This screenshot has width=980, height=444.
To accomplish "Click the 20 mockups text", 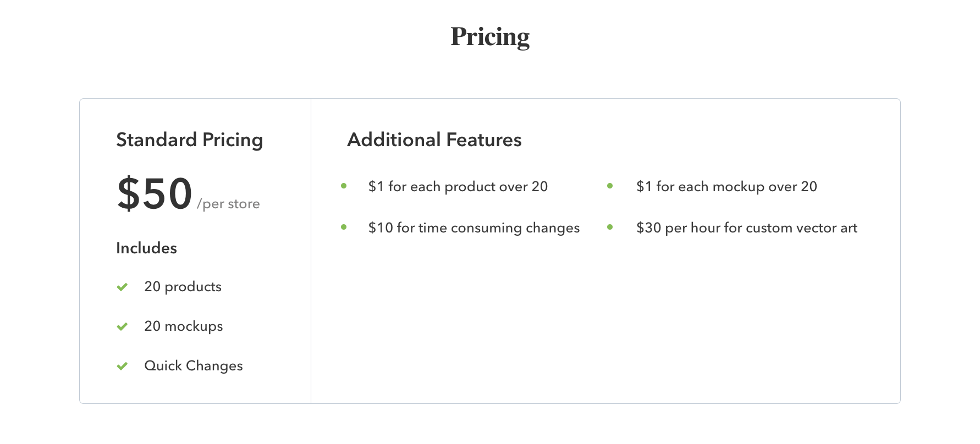I will tap(183, 326).
